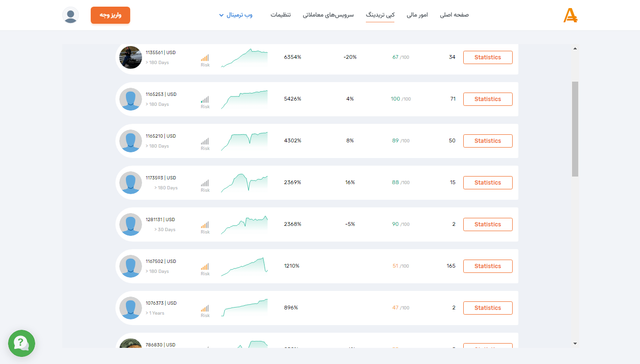Open the profile avatar at top left
The height and width of the screenshot is (364, 640).
[x=71, y=15]
